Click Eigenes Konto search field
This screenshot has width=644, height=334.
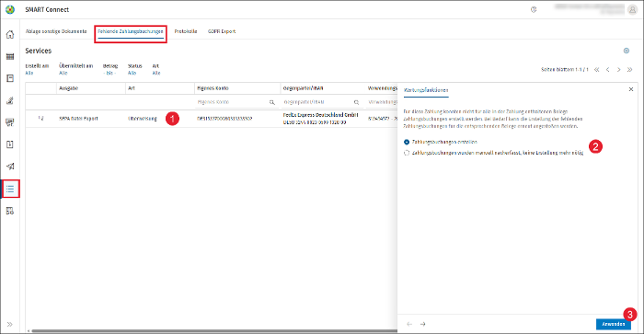(x=236, y=102)
